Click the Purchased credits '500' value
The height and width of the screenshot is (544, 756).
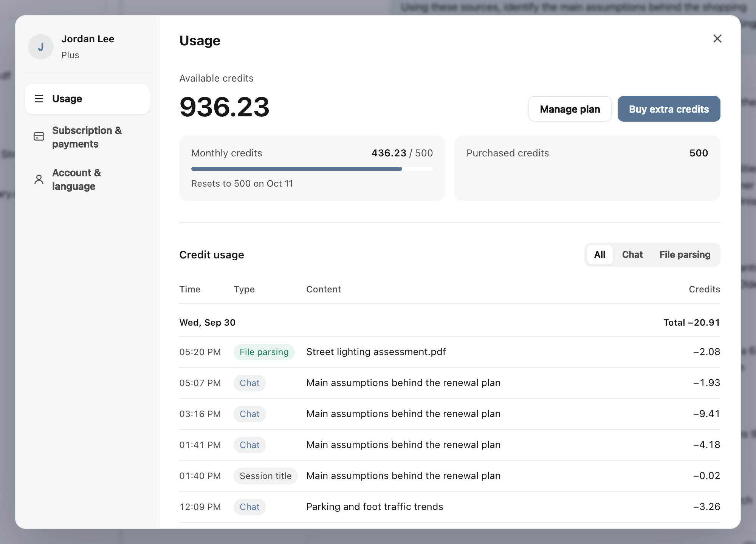click(699, 153)
